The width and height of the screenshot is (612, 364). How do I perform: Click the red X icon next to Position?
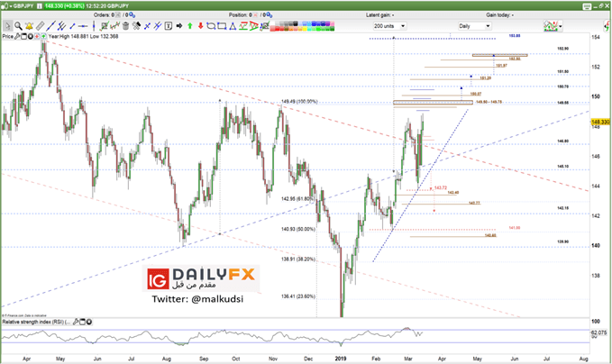point(256,14)
